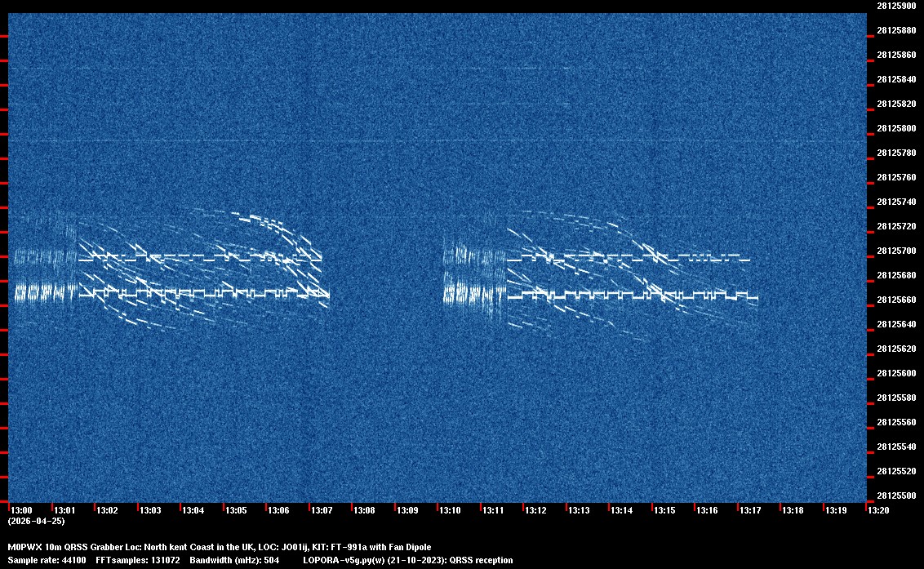Viewport: 924px width, 569px height.
Task: Click the 28125600 frequency label
Action: point(895,373)
